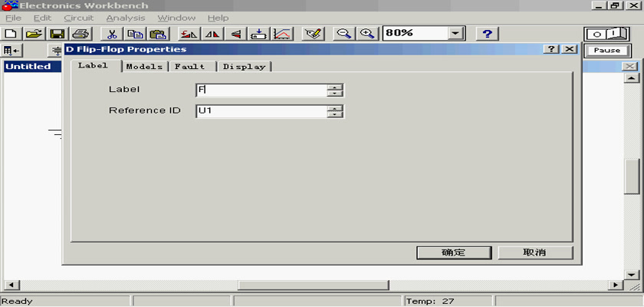This screenshot has height=307, width=644.
Task: Open the Display tab
Action: 244,67
